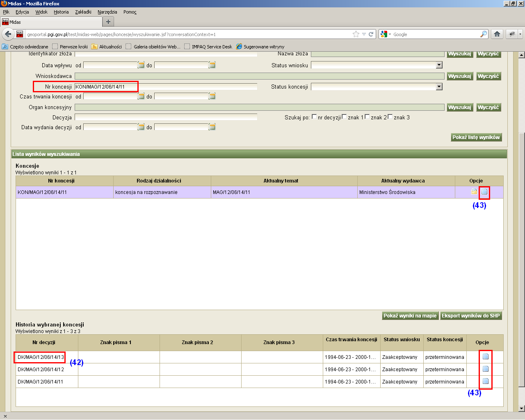Click folder icon in KON/MAG/12/06/14/11 concession row
The height and width of the screenshot is (420, 525).
[x=474, y=192]
